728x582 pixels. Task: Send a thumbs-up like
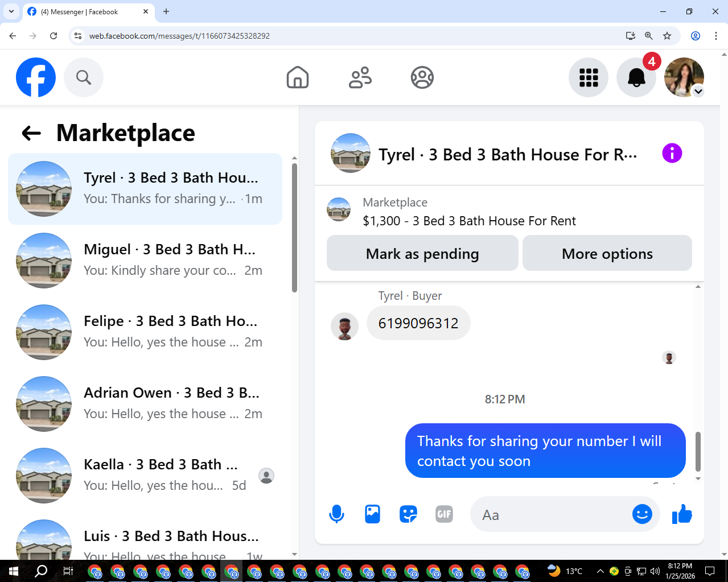[x=682, y=514]
